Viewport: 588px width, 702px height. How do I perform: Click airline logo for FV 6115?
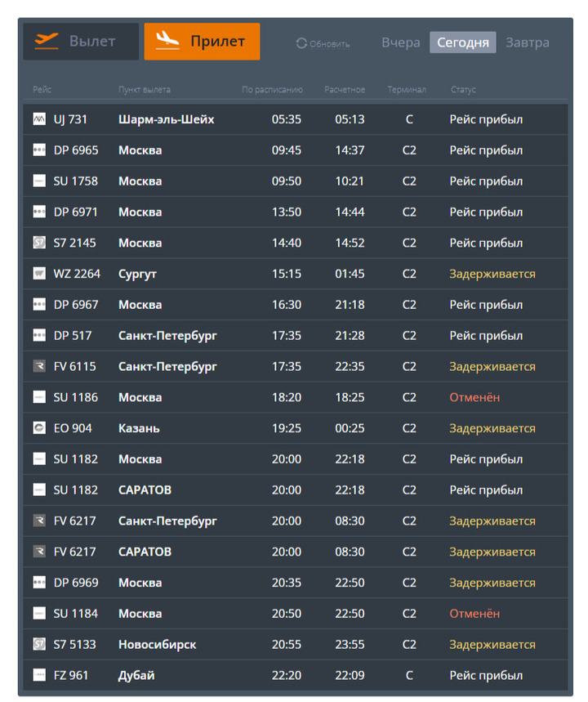click(x=39, y=367)
